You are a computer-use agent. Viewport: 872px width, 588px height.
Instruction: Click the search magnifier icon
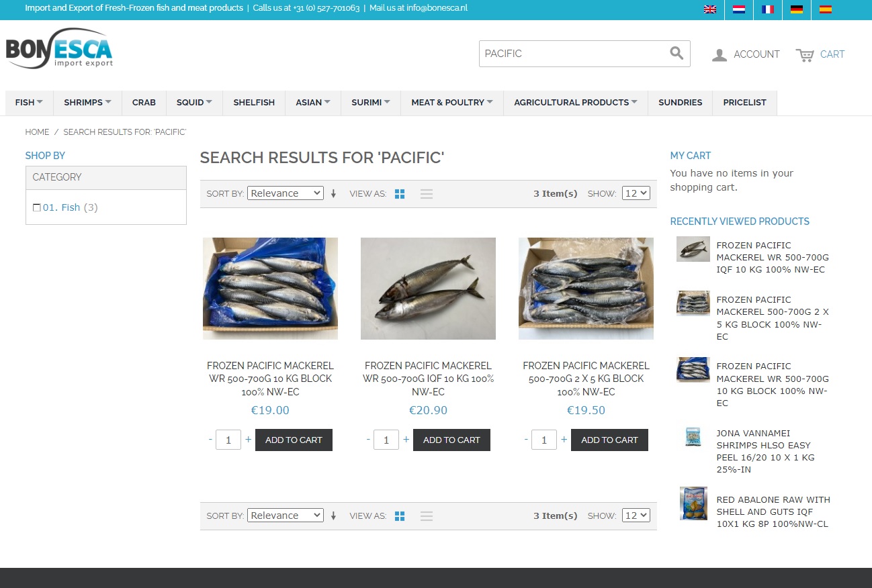point(677,53)
